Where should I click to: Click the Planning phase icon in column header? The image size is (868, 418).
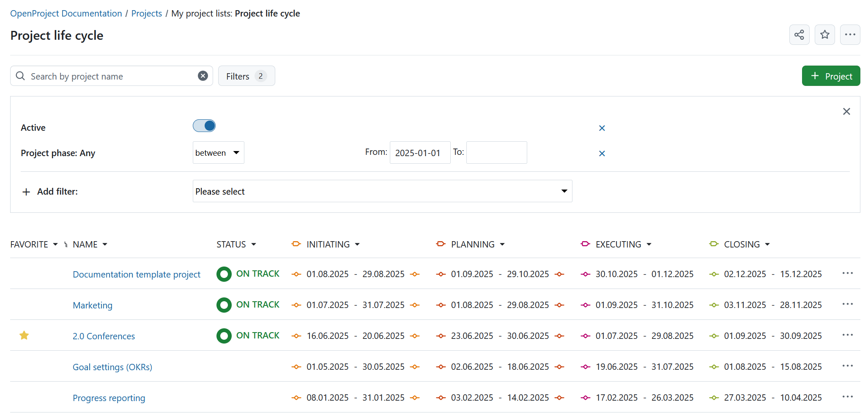point(441,244)
